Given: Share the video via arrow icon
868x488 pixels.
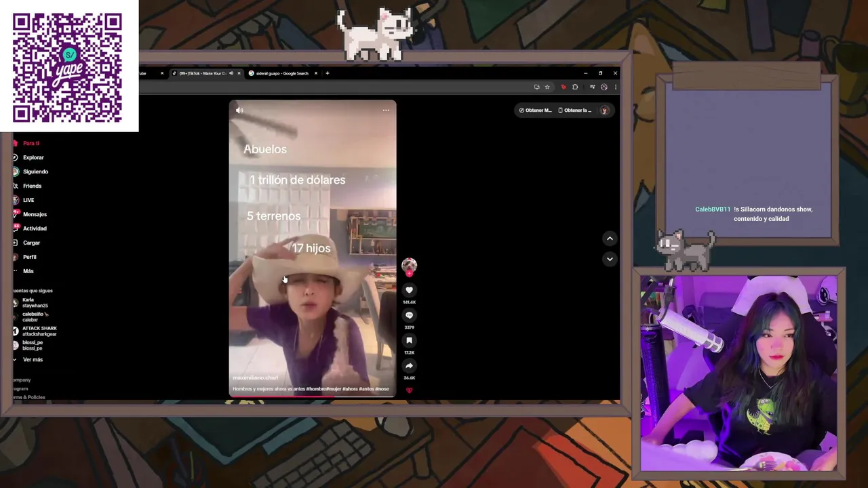Looking at the screenshot, I should [x=409, y=365].
